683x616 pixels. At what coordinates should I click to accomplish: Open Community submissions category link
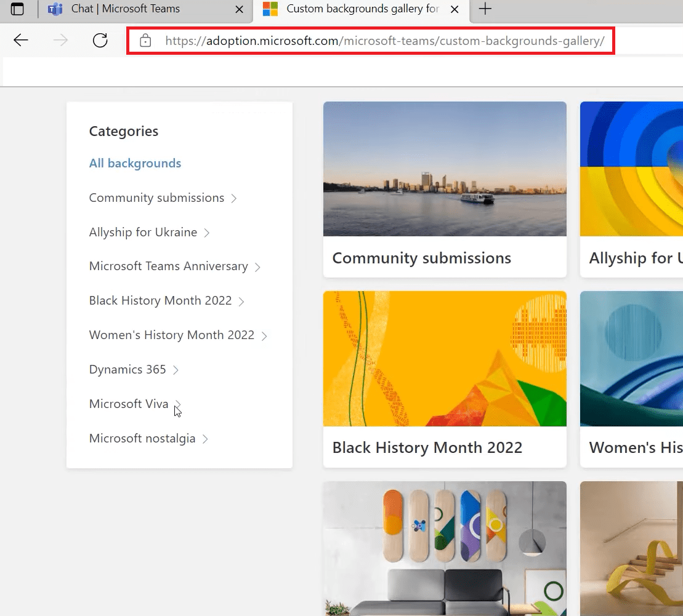156,198
